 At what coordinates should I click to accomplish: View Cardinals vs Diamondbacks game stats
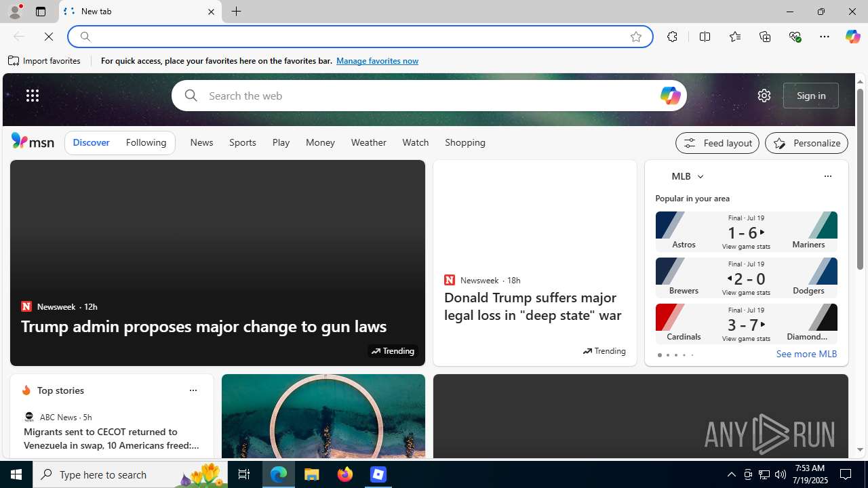click(746, 339)
